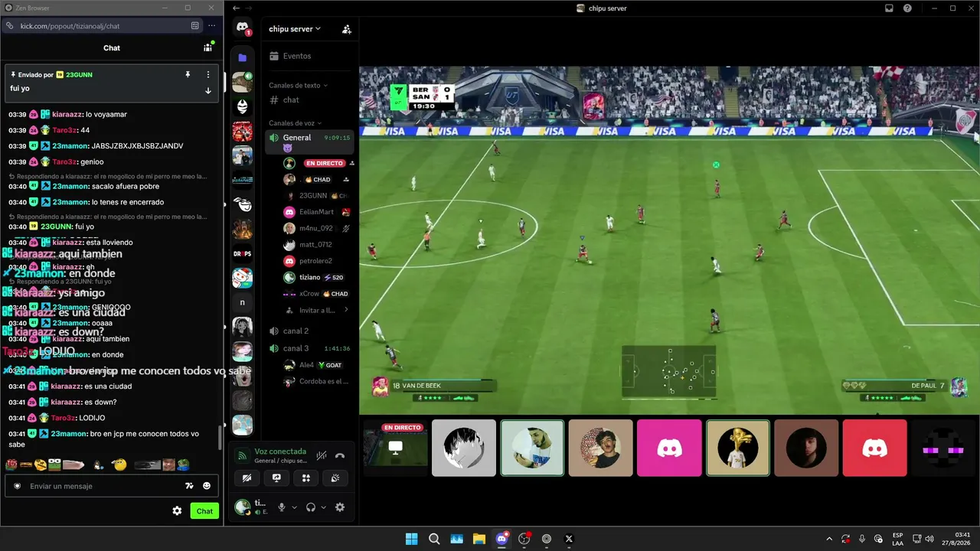Show hidden system tray icons chevron

829,539
